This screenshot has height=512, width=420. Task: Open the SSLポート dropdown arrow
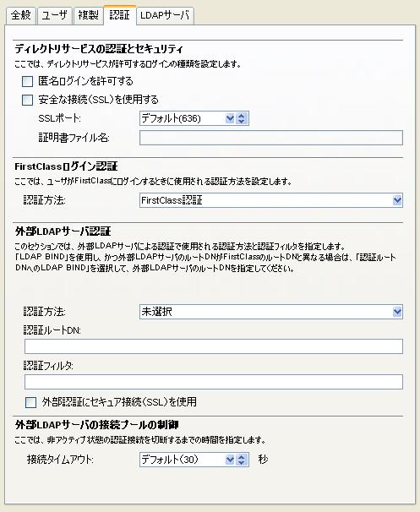[230, 118]
